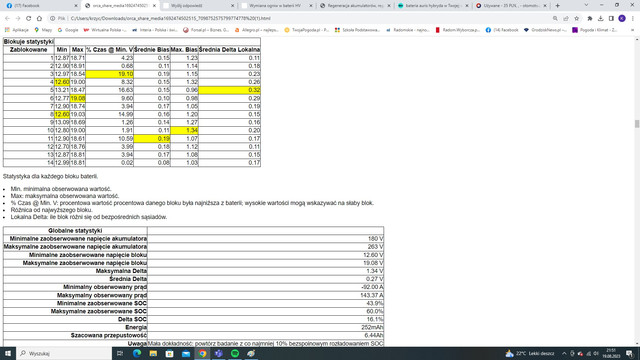The width and height of the screenshot is (640, 360).
Task: Reload the page with the refresh icon
Action: point(29,18)
